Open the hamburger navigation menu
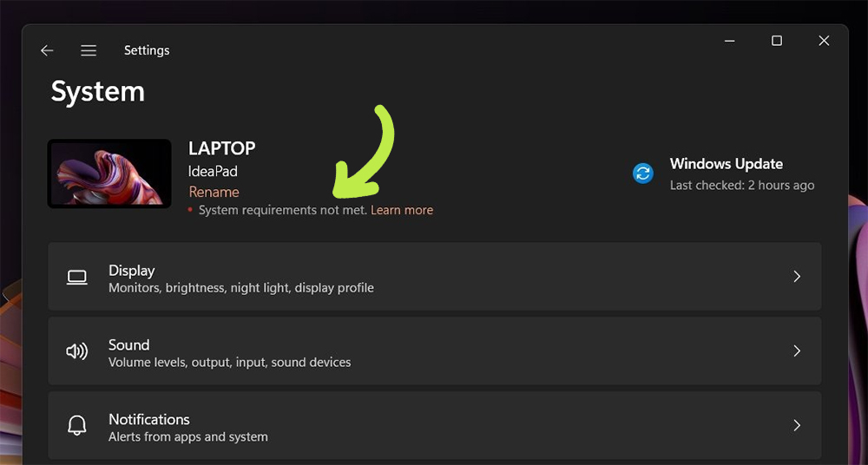868x465 pixels. click(89, 50)
